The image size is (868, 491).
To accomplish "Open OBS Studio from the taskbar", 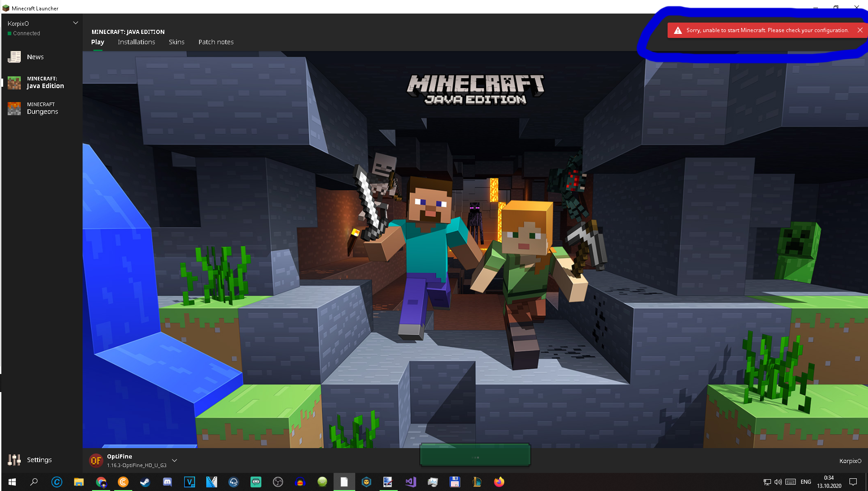I will point(278,482).
